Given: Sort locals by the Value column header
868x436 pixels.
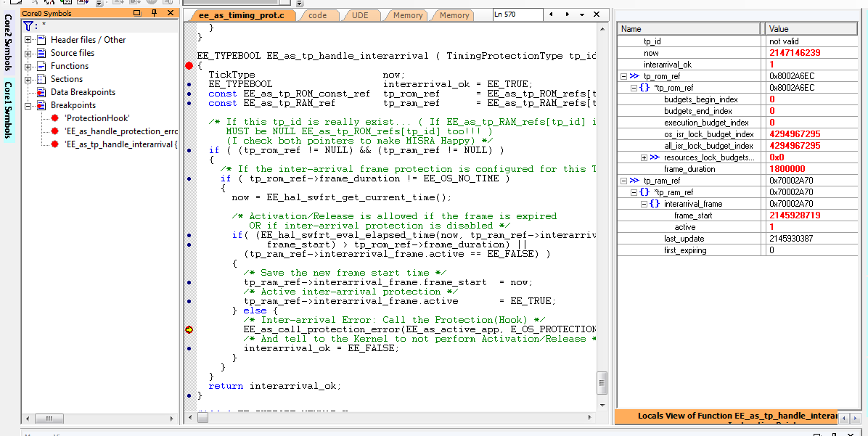Looking at the screenshot, I should pos(810,29).
